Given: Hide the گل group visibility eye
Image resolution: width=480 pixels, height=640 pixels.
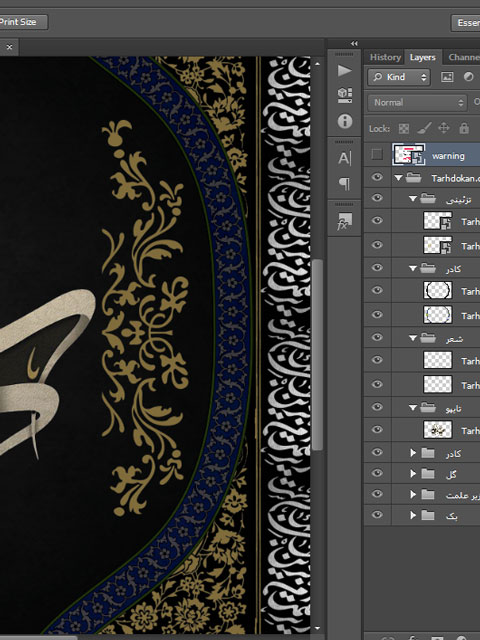Looking at the screenshot, I should (377, 473).
